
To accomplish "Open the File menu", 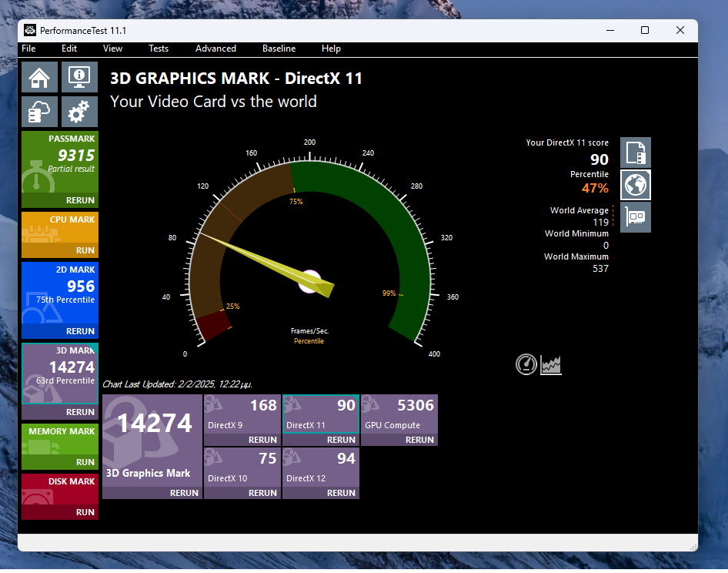I will click(28, 49).
